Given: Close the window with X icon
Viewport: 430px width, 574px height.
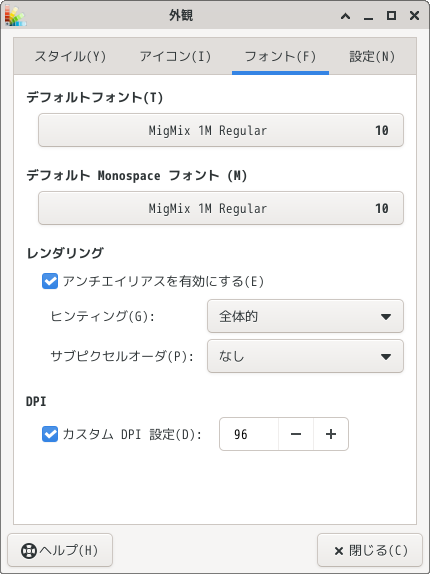Looking at the screenshot, I should tap(414, 16).
